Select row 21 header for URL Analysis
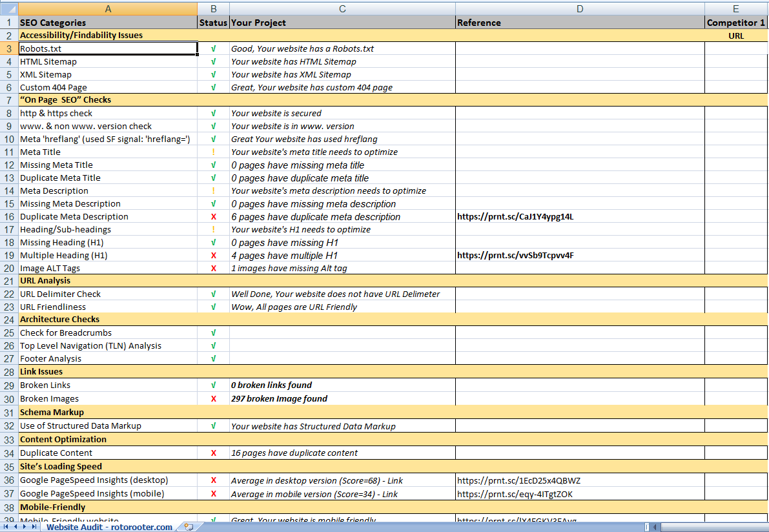Screen dimensions: 769x532 [x=8, y=281]
